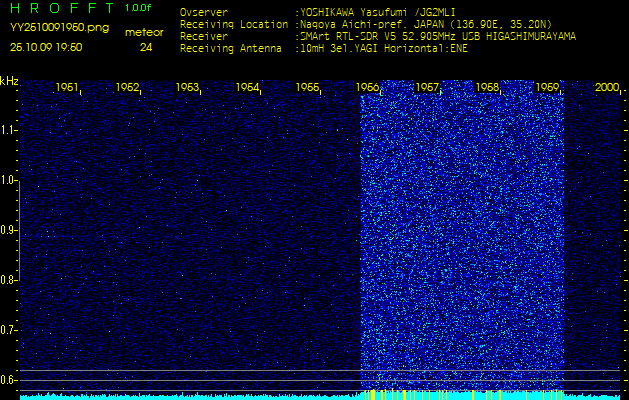Click the Receiving Location label

click(x=234, y=24)
